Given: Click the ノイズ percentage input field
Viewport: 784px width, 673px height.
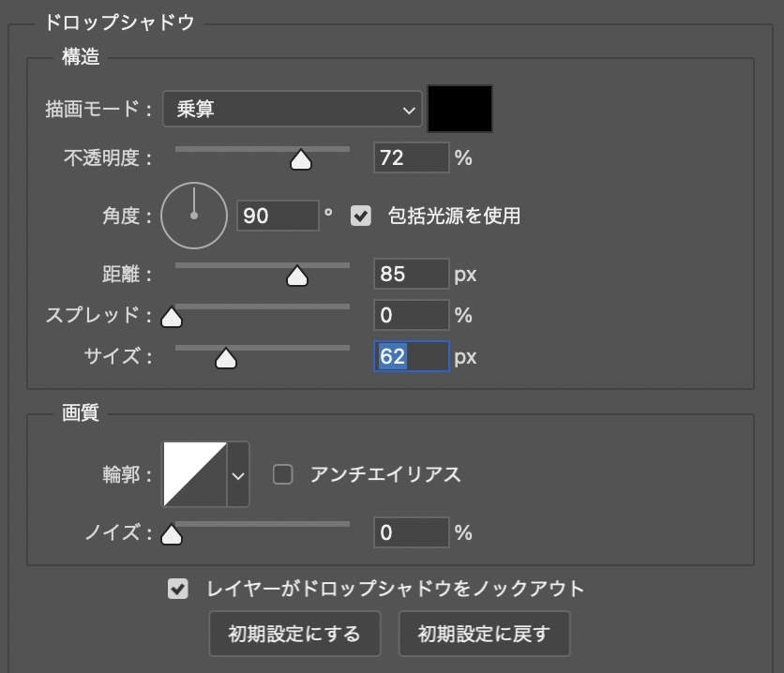Looking at the screenshot, I should [411, 533].
